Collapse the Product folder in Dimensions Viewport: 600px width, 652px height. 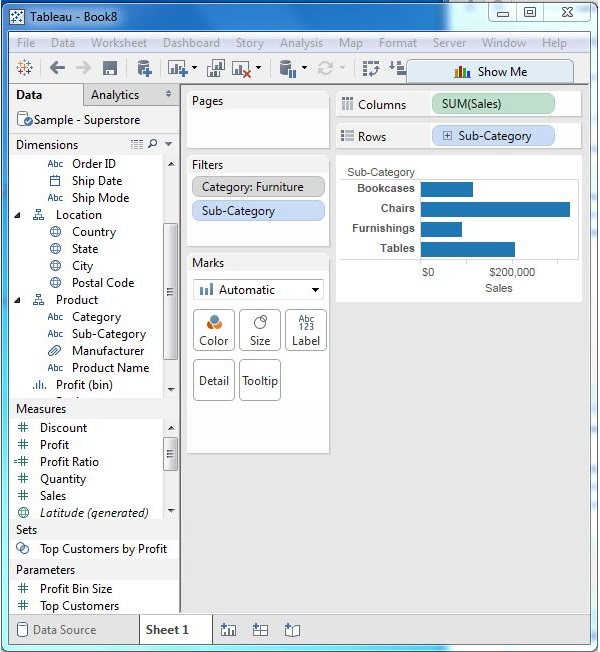(18, 300)
